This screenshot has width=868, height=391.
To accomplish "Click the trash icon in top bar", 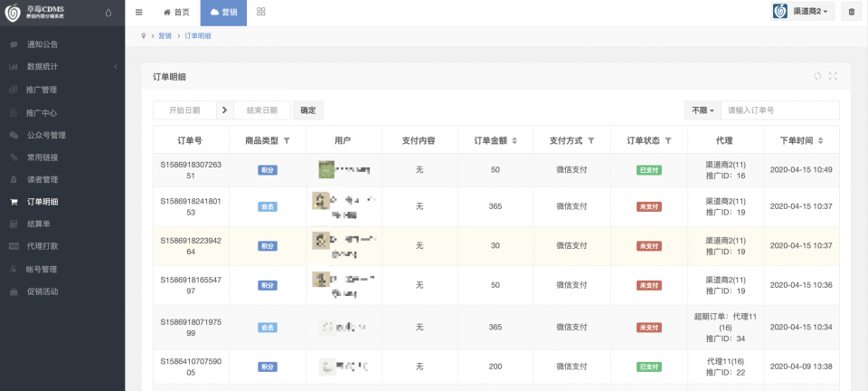I will click(851, 12).
